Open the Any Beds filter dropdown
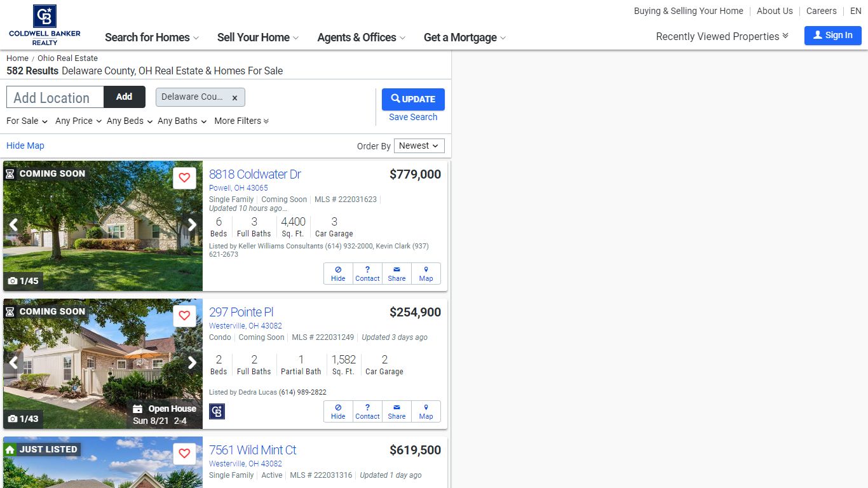 130,121
